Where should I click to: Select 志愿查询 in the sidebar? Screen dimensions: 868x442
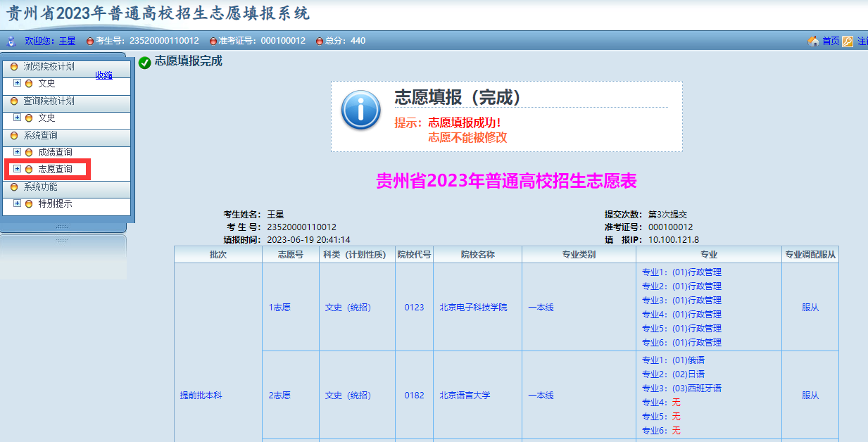coord(55,170)
